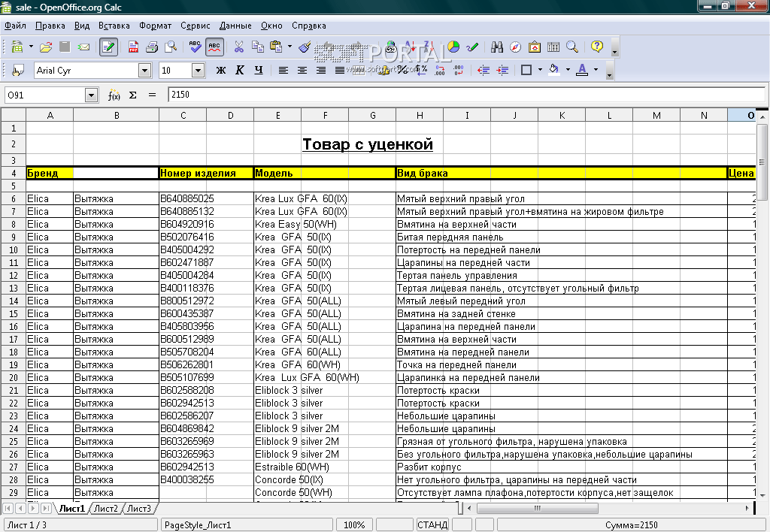
Task: Open the Формат menu
Action: [x=155, y=26]
